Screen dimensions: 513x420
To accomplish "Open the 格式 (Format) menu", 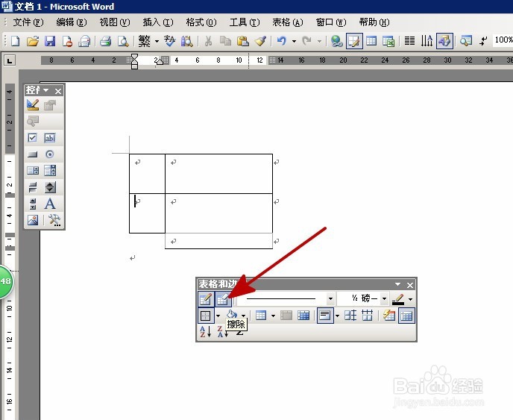I will tap(201, 22).
